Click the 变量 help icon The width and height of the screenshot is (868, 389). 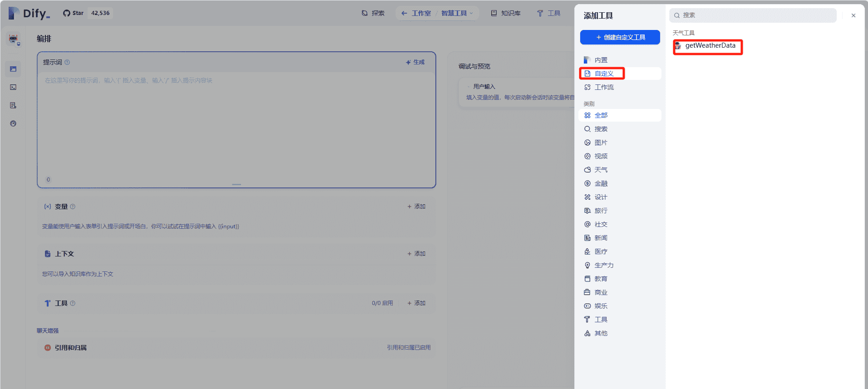[73, 207]
